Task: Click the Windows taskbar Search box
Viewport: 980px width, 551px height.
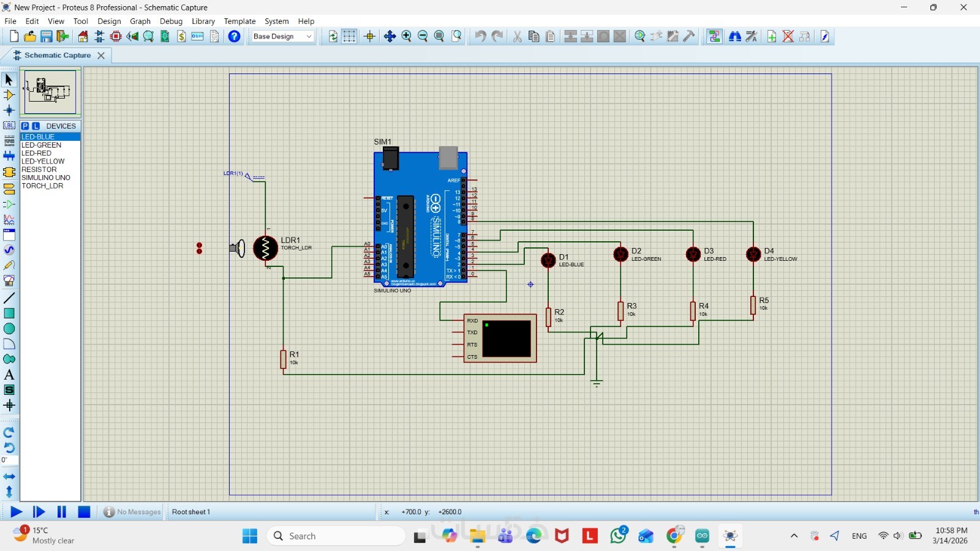Action: (x=336, y=536)
